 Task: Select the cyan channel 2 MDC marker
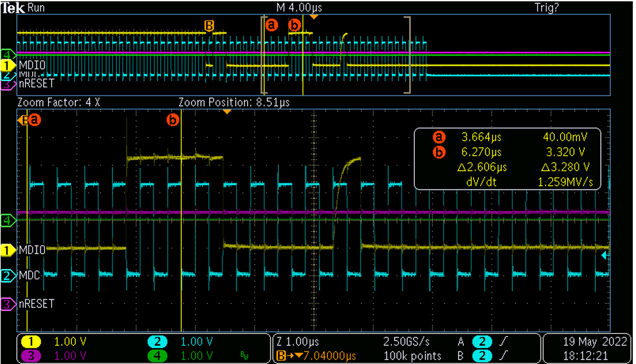click(8, 276)
